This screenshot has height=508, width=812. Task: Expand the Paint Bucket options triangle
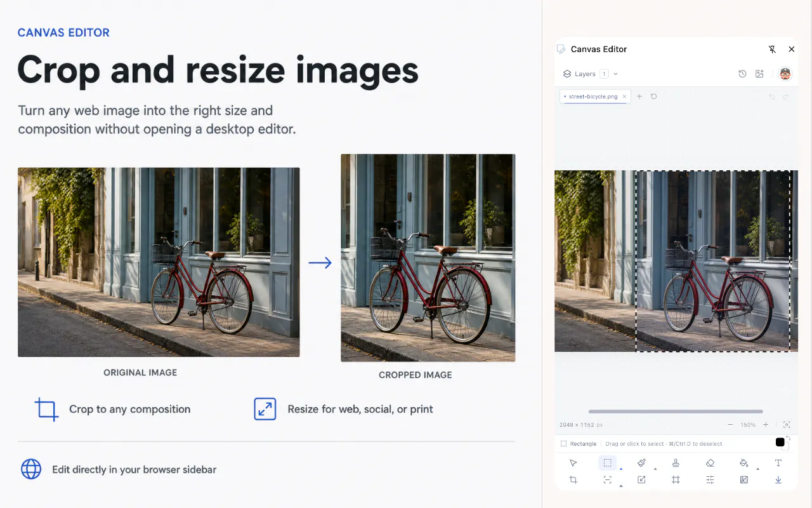(x=757, y=469)
